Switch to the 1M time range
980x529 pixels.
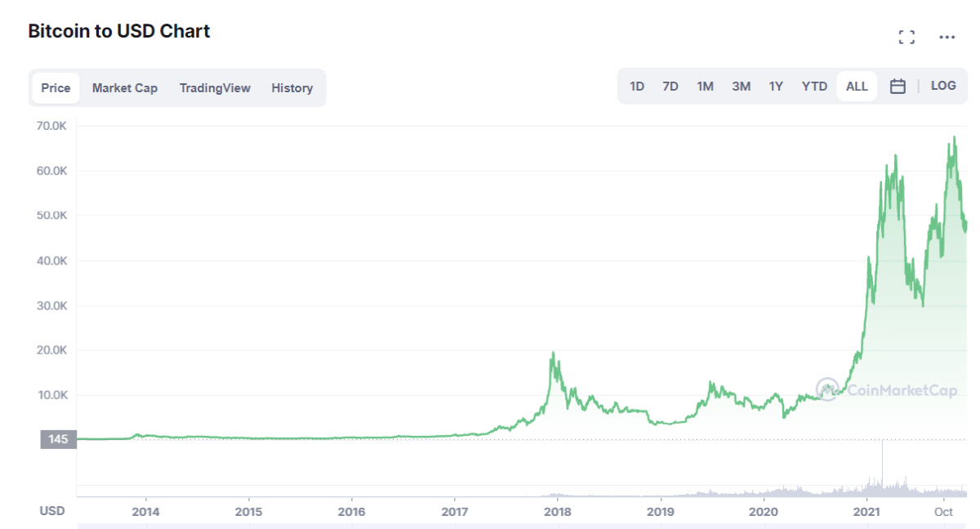coord(705,87)
